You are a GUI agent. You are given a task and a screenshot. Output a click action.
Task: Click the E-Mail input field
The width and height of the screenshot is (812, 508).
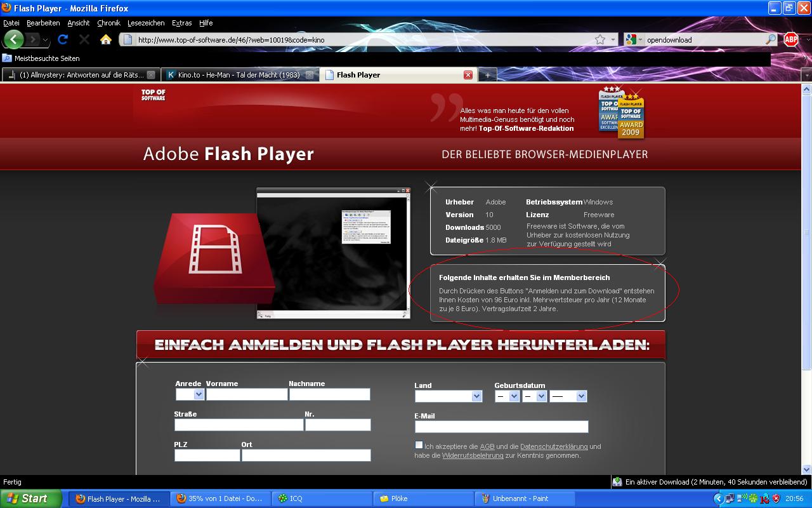pyautogui.click(x=502, y=427)
